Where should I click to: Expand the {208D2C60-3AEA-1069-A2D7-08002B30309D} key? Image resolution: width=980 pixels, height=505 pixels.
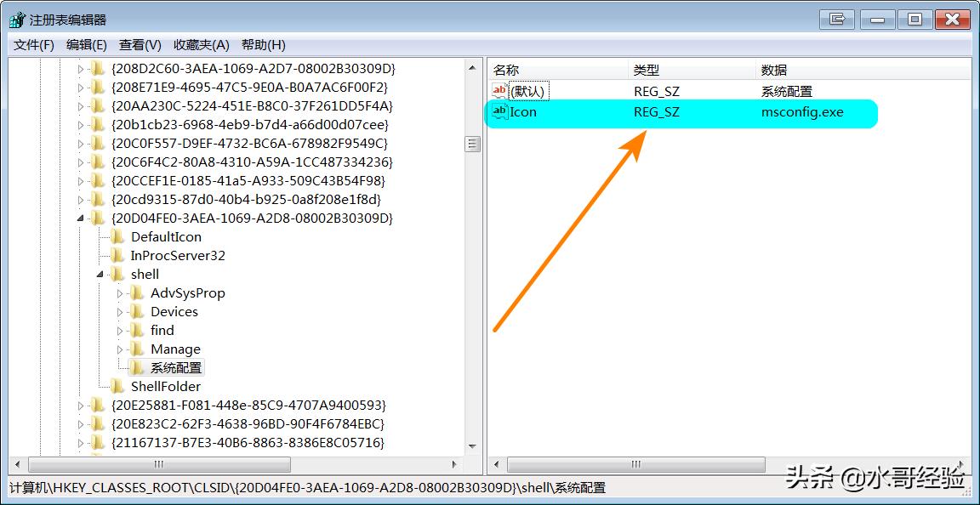point(80,69)
